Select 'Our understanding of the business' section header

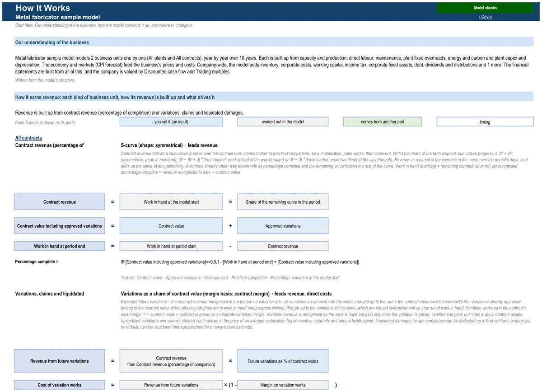pyautogui.click(x=274, y=42)
